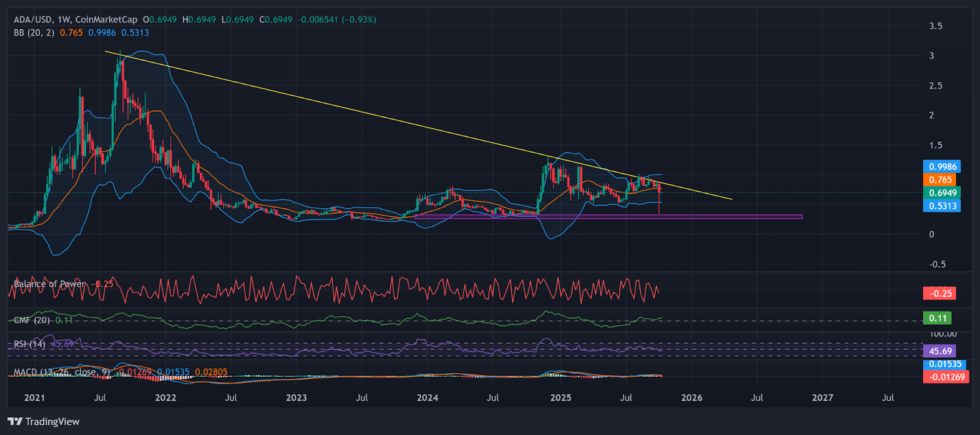Jump to 2026 on the time axis
The height and width of the screenshot is (435, 980).
click(x=692, y=398)
